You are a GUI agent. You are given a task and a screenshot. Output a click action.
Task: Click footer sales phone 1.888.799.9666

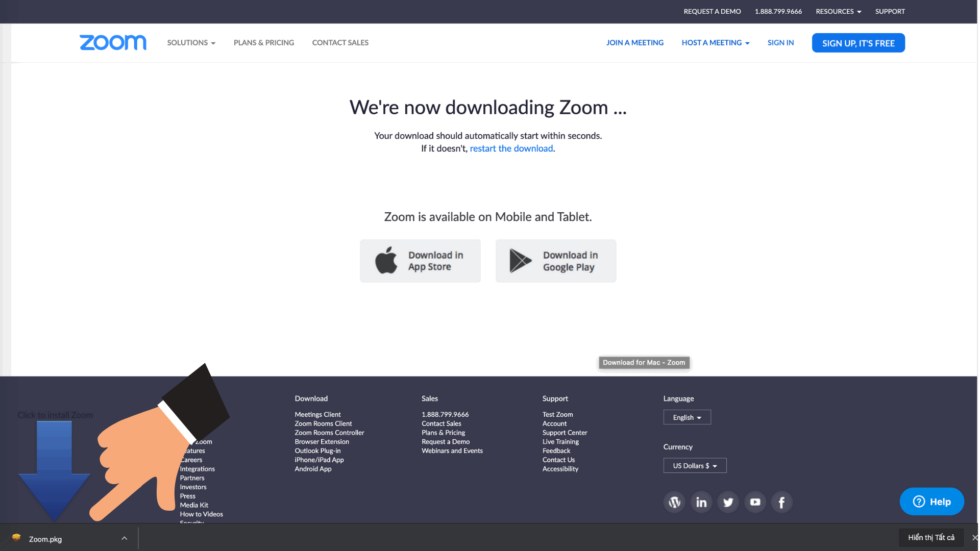click(x=445, y=415)
